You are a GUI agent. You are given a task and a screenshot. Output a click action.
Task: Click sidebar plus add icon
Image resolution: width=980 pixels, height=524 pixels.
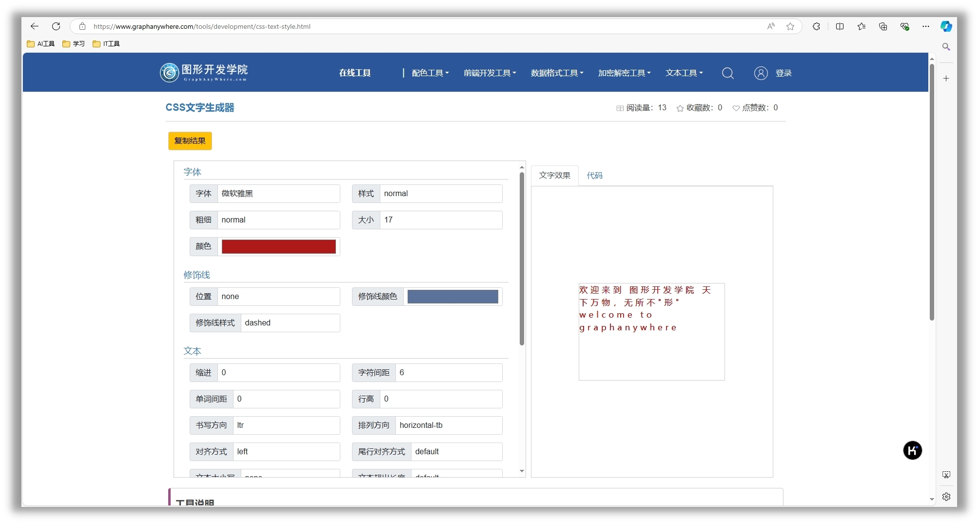(x=946, y=78)
